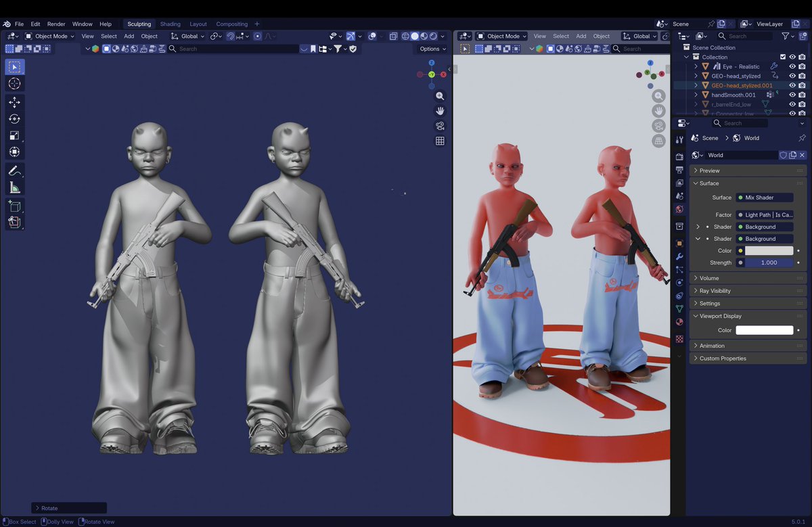Select the Move tool
The height and width of the screenshot is (527, 812).
coord(14,102)
